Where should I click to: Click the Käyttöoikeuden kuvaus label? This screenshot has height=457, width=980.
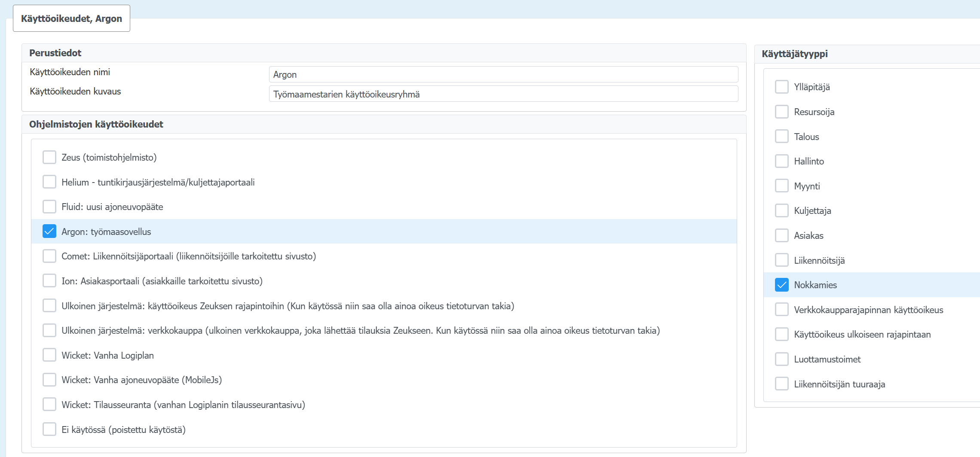point(75,91)
